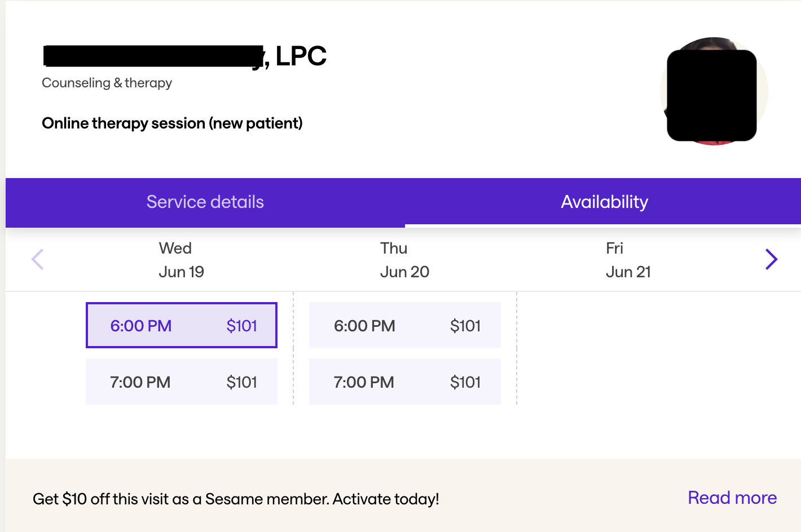Switch to the Service details tab
This screenshot has height=532, width=801.
(x=205, y=202)
